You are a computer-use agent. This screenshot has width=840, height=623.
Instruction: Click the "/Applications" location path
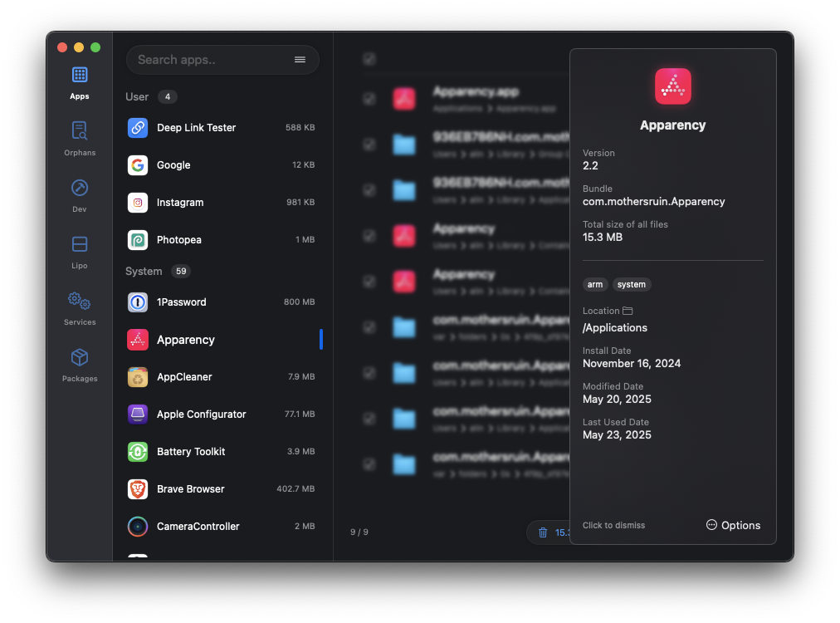[615, 328]
